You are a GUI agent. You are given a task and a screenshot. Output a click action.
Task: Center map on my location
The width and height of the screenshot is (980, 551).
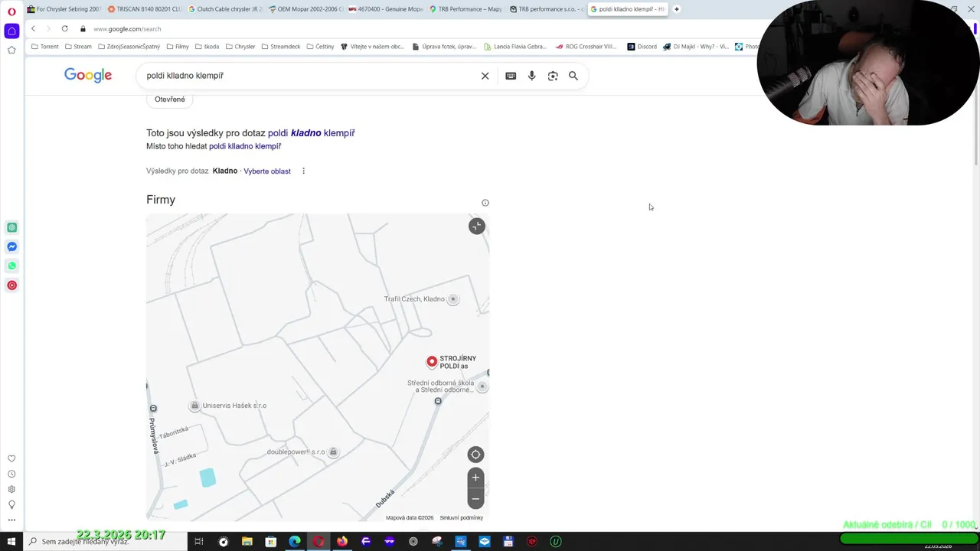pyautogui.click(x=475, y=455)
